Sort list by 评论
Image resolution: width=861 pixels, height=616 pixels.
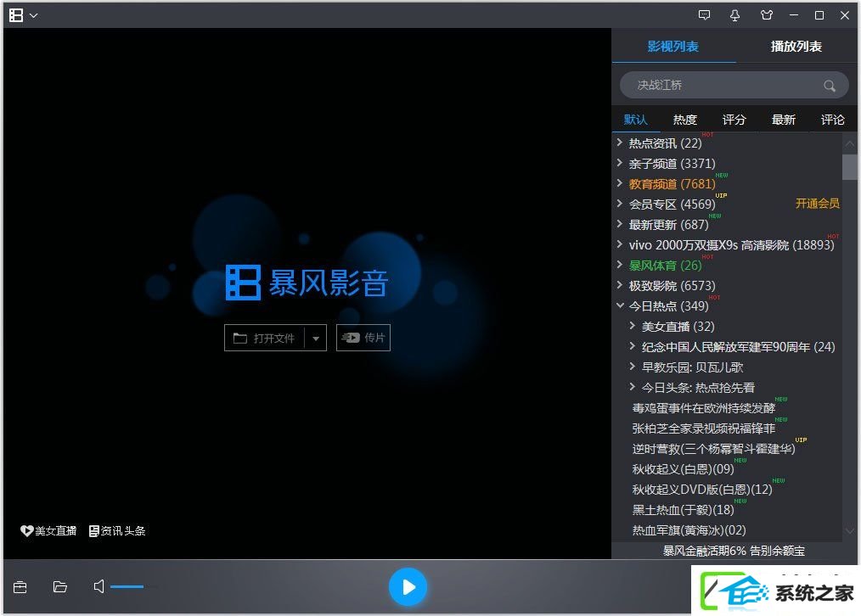[832, 120]
